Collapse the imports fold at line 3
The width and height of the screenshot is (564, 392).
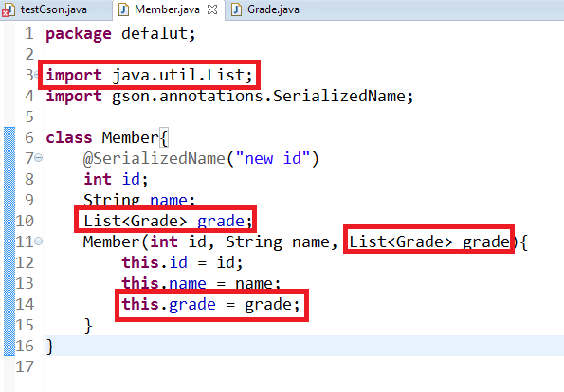click(x=37, y=75)
